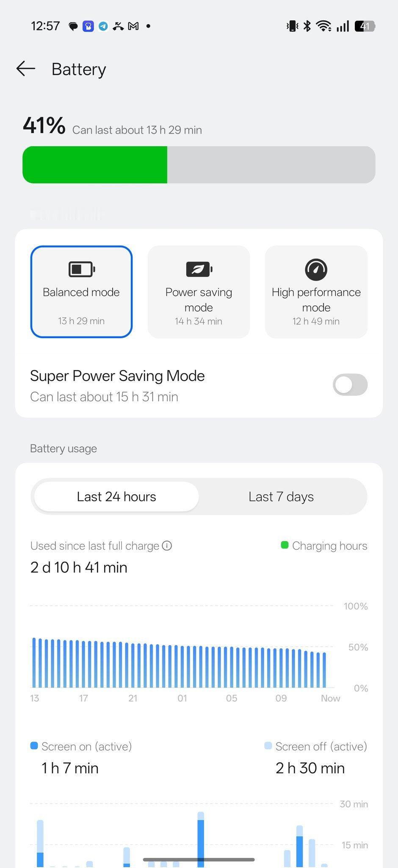Viewport: 398px width, 868px height.
Task: Select the High performance mode card
Action: (316, 292)
